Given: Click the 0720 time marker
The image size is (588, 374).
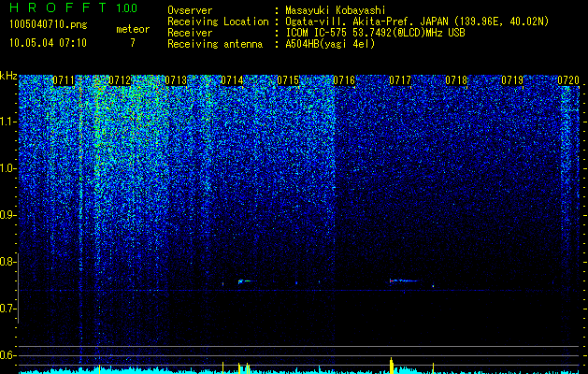Looking at the screenshot, I should [x=568, y=80].
